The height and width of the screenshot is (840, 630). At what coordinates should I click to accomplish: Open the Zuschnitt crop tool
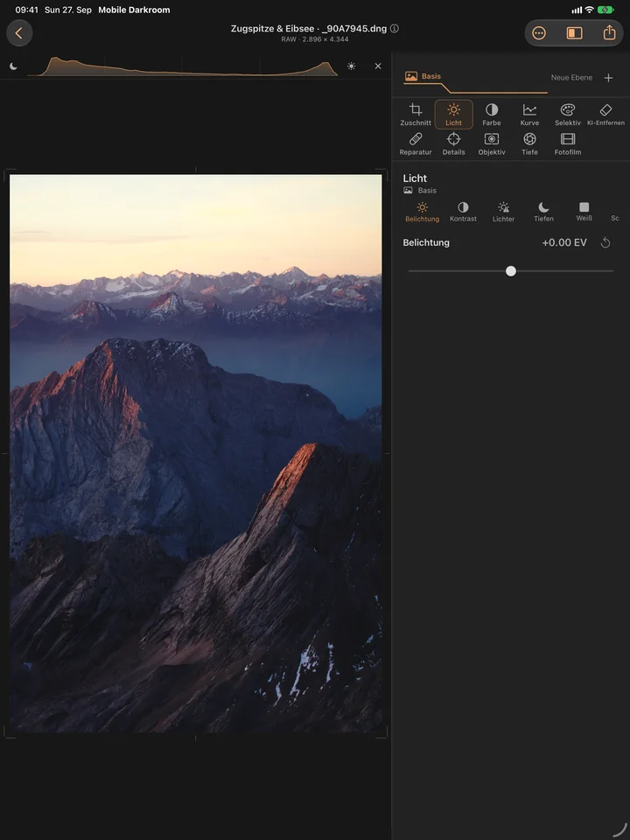(x=416, y=115)
